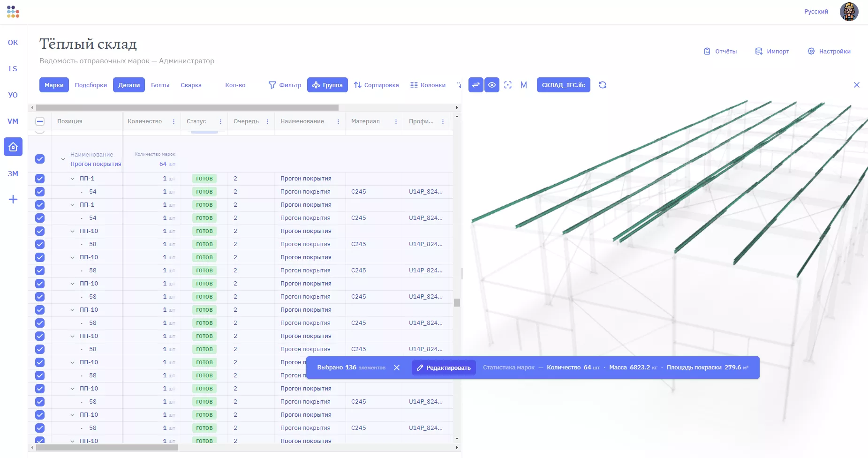This screenshot has height=458, width=868.
Task: Collapse the first ПП-10 row chevron
Action: (72, 231)
